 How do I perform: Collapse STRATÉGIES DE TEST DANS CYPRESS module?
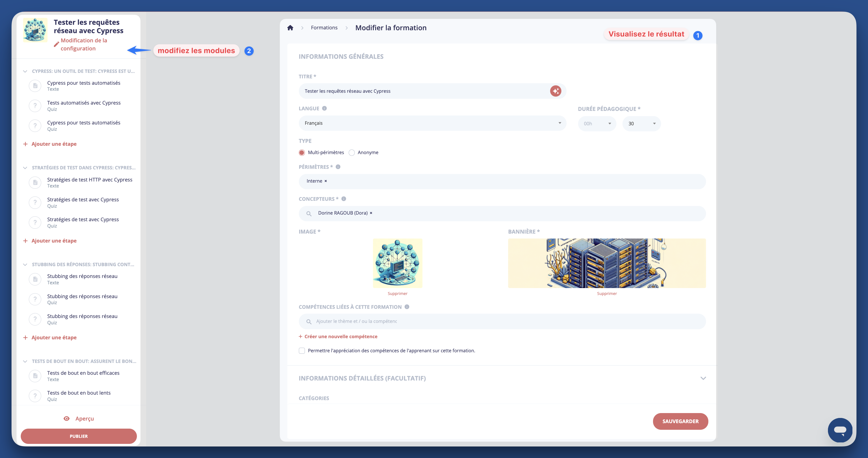25,168
